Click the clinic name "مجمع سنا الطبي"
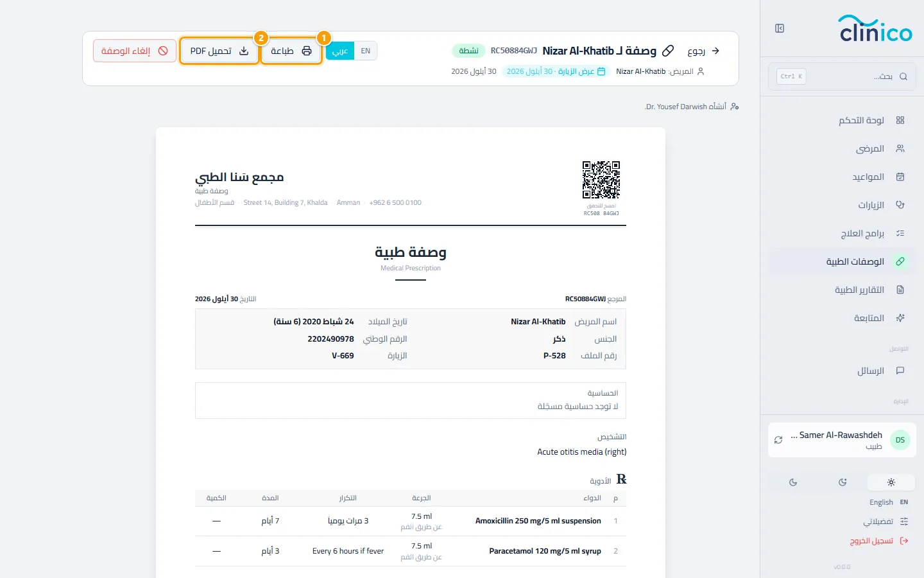Screen dimensions: 924x578 click(239, 177)
